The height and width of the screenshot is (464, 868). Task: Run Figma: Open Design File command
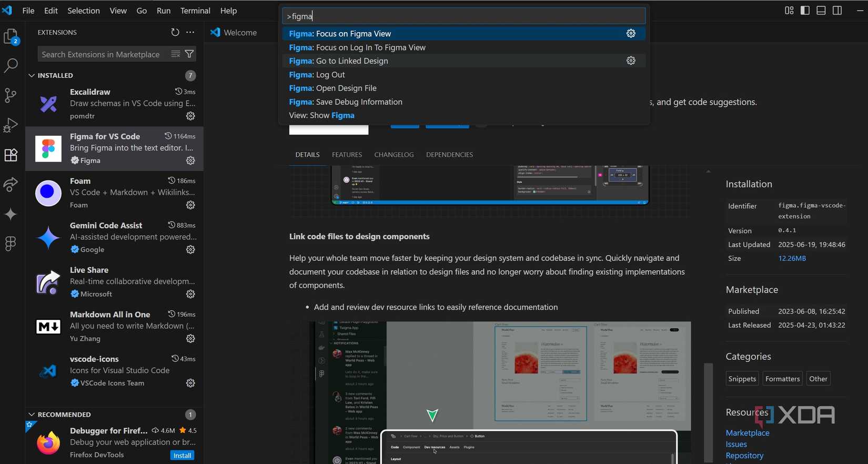(463, 88)
